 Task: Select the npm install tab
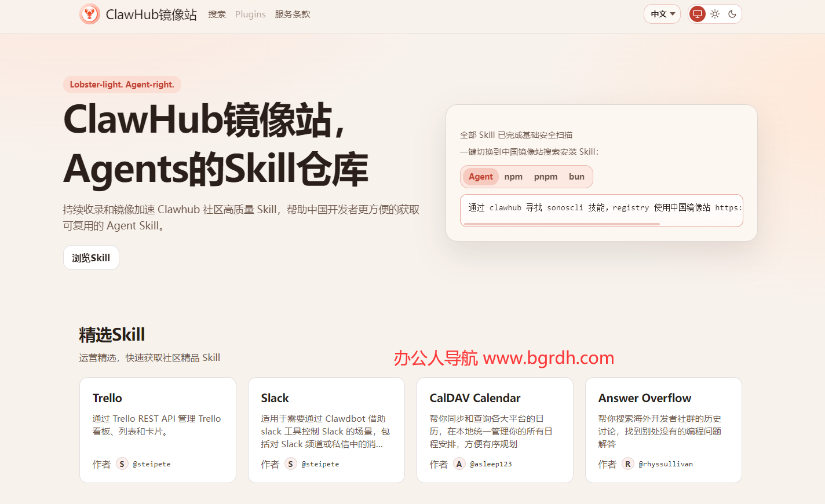click(513, 177)
